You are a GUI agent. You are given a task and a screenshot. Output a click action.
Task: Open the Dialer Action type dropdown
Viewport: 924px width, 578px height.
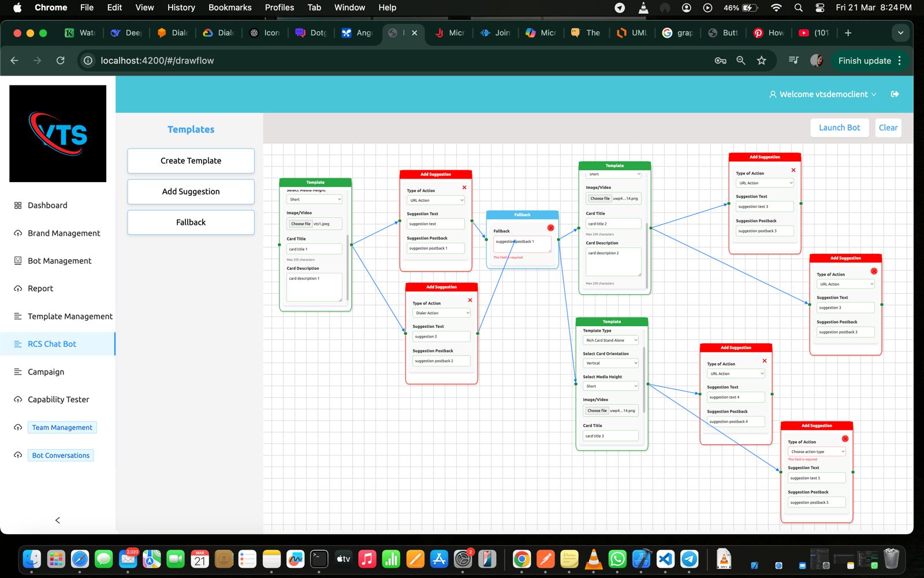pyautogui.click(x=442, y=313)
